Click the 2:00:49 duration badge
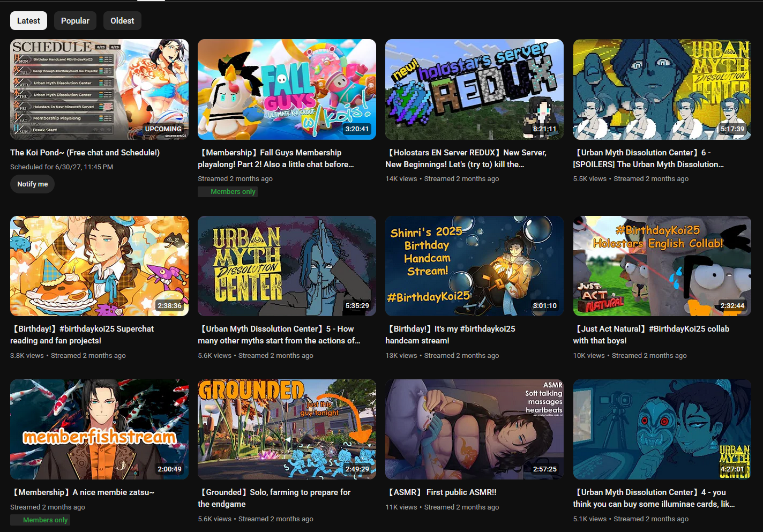 [169, 469]
